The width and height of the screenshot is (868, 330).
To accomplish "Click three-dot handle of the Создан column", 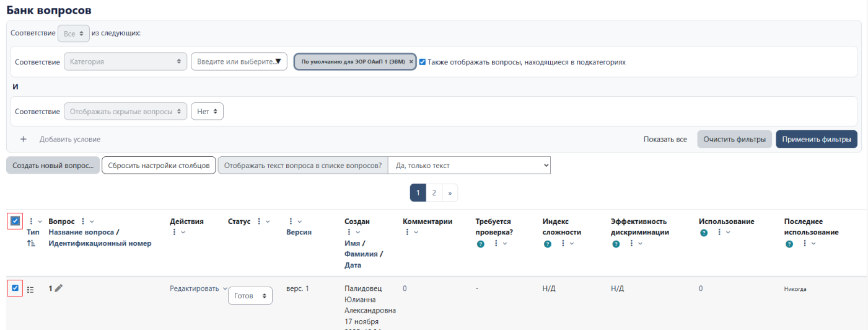I will pyautogui.click(x=348, y=233).
